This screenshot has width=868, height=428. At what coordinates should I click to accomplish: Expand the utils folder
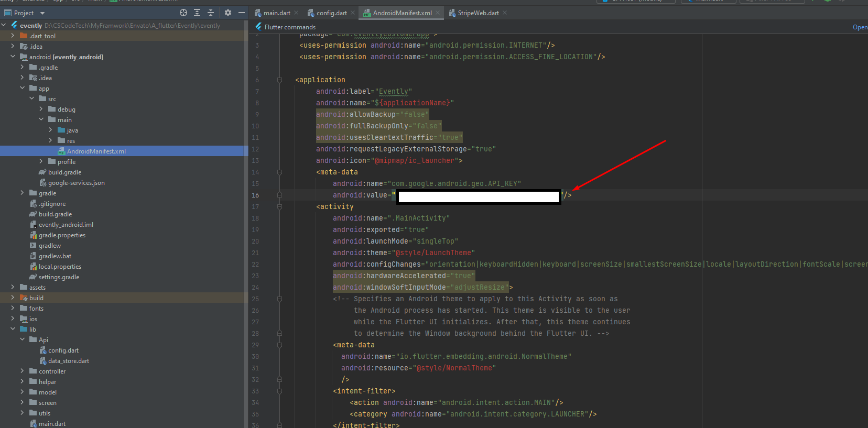(x=22, y=413)
